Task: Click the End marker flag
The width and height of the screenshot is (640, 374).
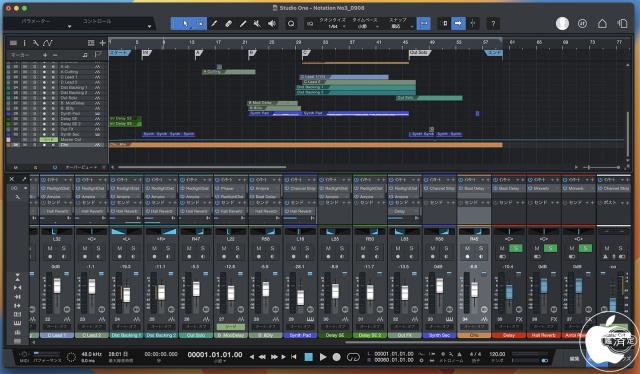Action: click(493, 53)
